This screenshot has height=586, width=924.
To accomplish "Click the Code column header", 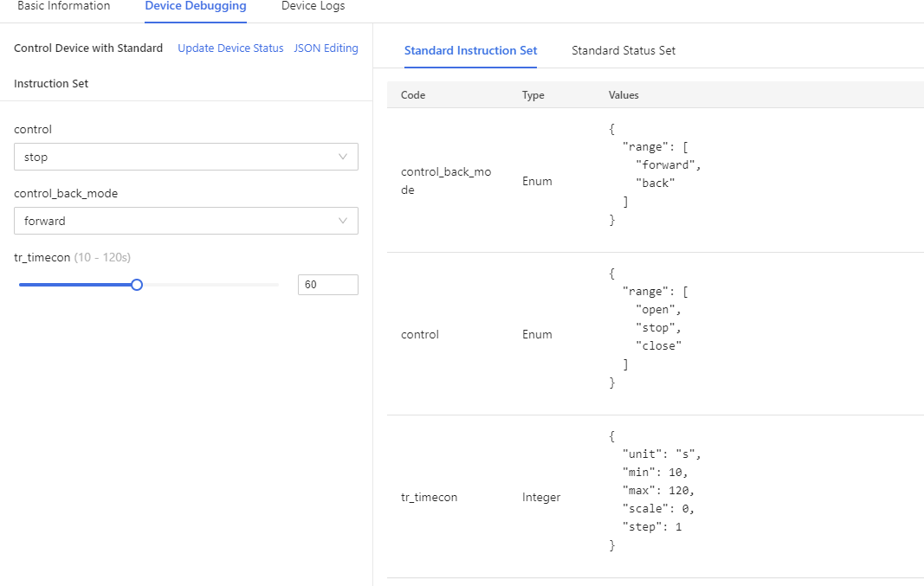I will [413, 95].
